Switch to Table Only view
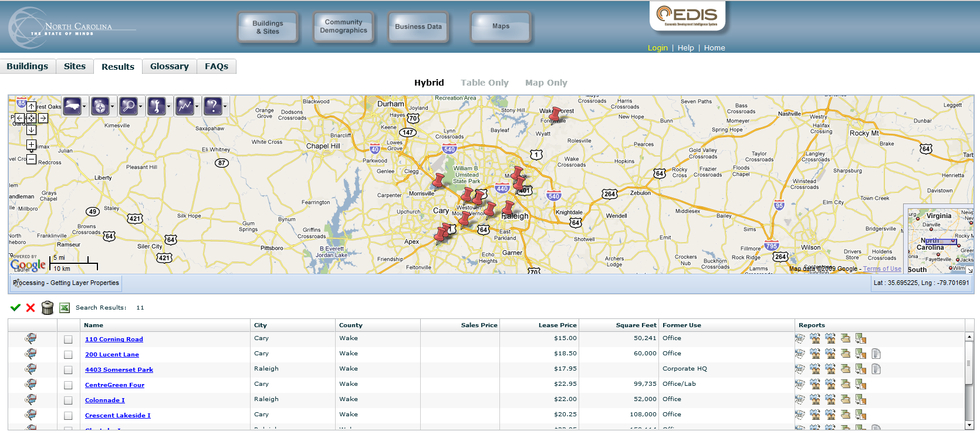This screenshot has height=438, width=980. (484, 83)
